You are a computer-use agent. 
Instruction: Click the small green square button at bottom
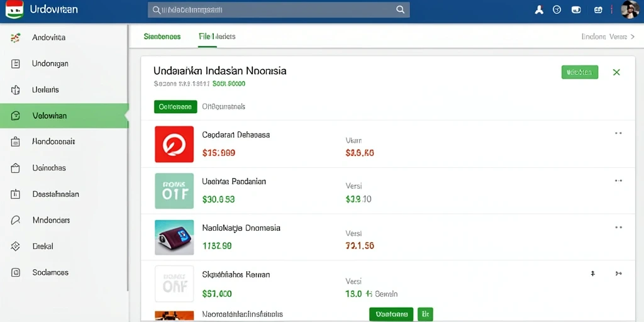click(425, 314)
